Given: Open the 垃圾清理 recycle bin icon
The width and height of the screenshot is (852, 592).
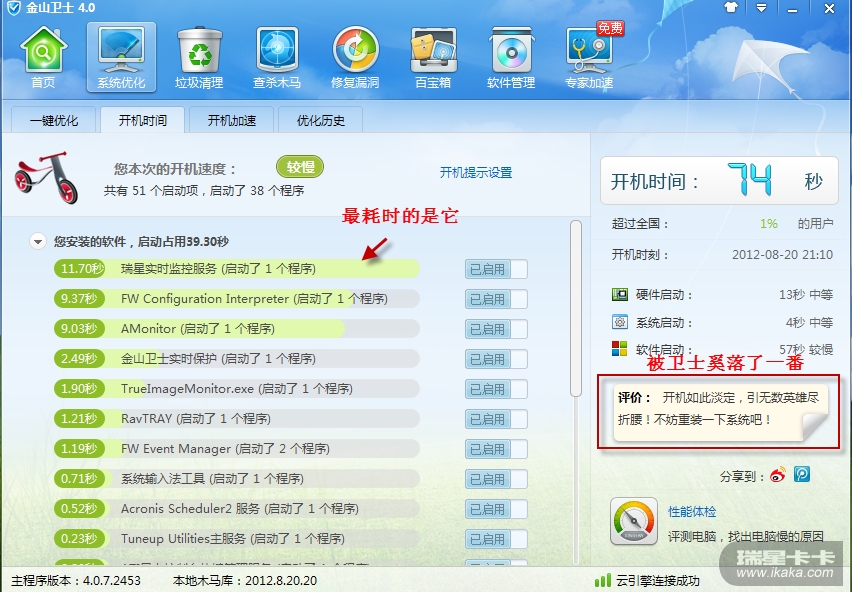Looking at the screenshot, I should pyautogui.click(x=199, y=57).
